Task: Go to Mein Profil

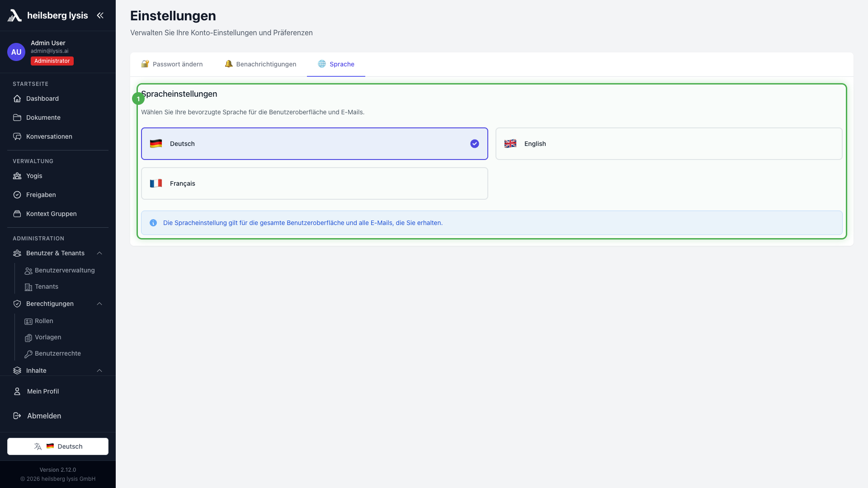Action: pyautogui.click(x=43, y=391)
